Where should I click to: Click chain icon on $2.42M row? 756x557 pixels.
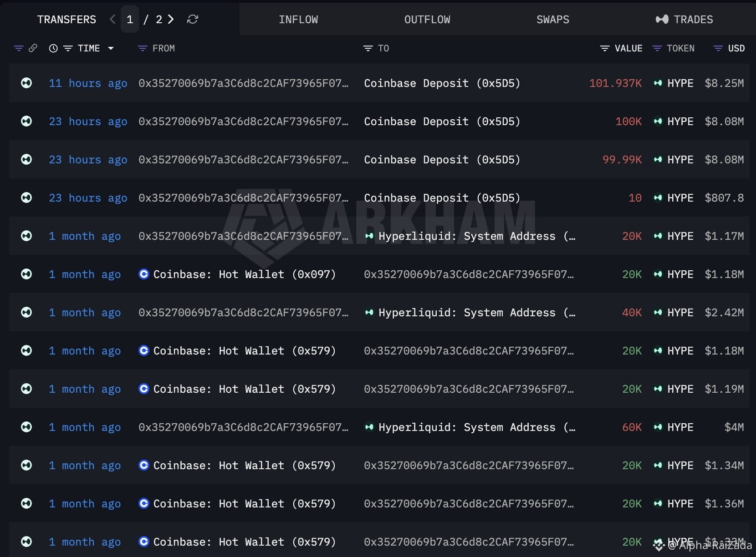click(x=26, y=312)
